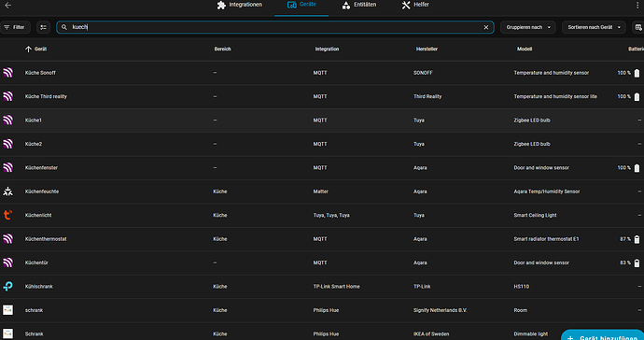Viewport: 644px width, 340px height.
Task: Click Hue icon for IKEA Schrank row
Action: tap(7, 333)
